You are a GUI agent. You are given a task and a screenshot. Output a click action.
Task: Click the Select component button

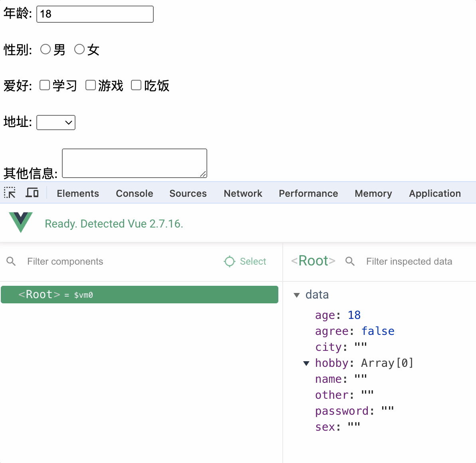[x=245, y=261]
